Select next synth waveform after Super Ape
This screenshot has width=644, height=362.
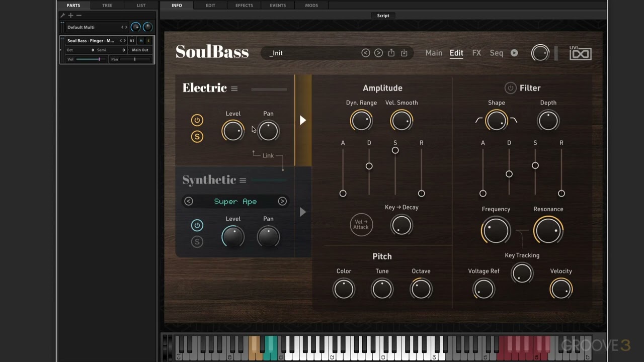[x=282, y=202]
